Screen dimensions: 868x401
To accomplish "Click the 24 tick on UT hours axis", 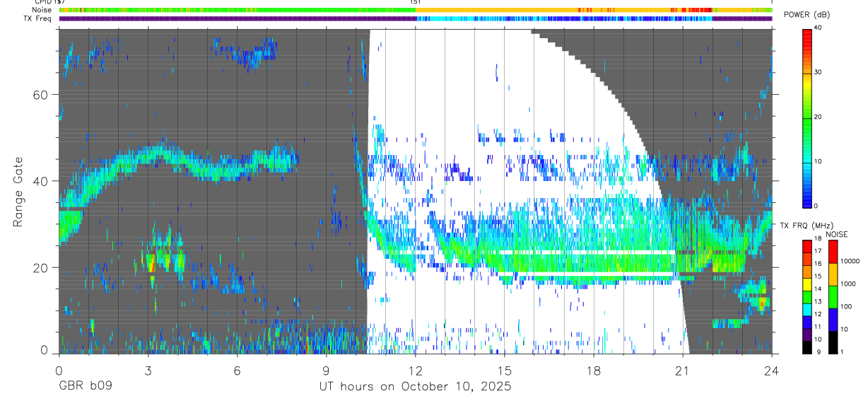I will (x=772, y=370).
